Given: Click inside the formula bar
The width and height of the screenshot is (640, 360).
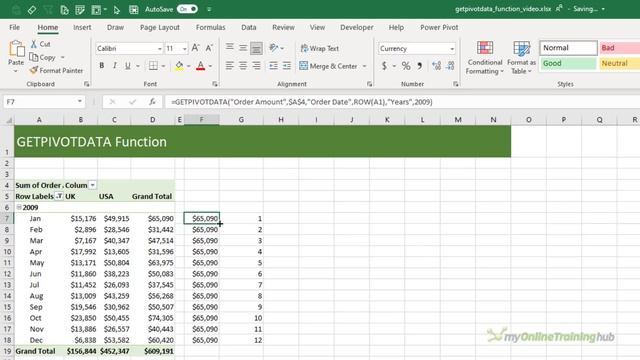Looking at the screenshot, I should (x=402, y=102).
